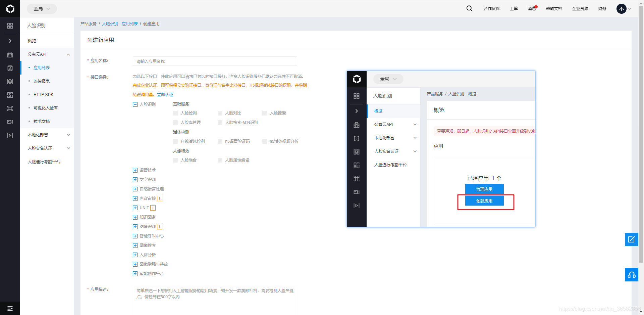Open search with the magnifier icon
Screen dimensions: 644x315
469,9
